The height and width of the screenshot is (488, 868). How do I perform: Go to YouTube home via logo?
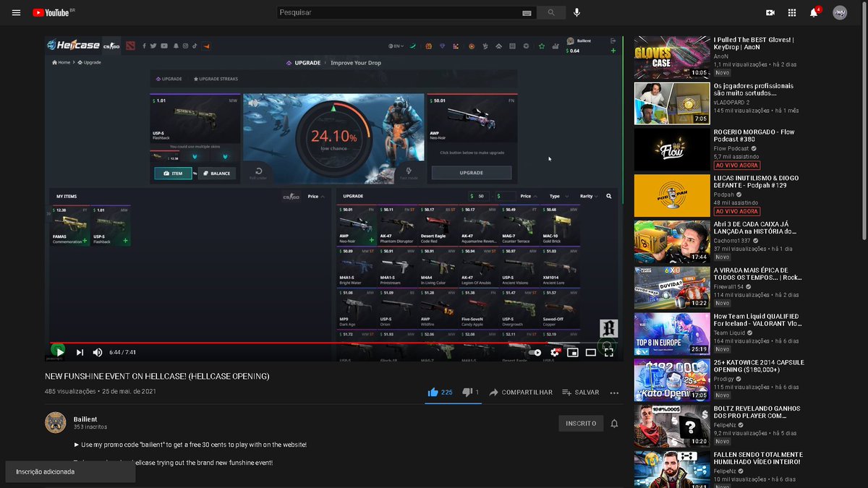point(52,12)
